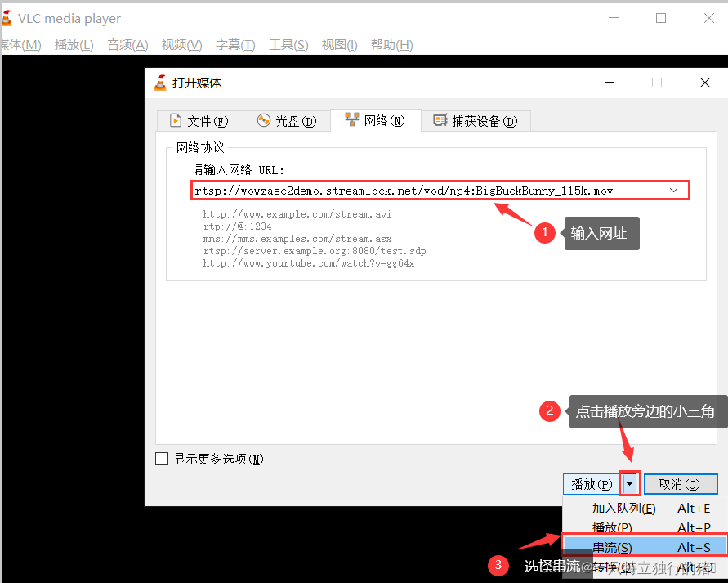Image resolution: width=728 pixels, height=583 pixels.
Task: Open the 音频(A) menu
Action: [127, 45]
